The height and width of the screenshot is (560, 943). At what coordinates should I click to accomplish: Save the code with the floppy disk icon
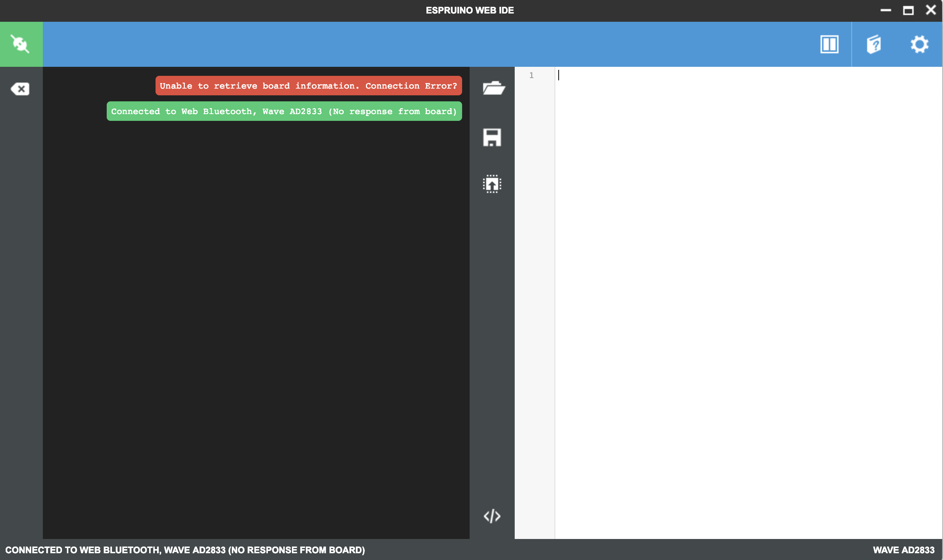(492, 137)
